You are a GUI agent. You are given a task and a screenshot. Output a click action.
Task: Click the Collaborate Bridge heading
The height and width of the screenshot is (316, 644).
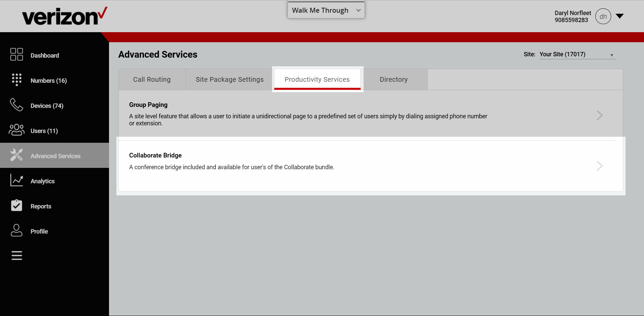(x=155, y=155)
